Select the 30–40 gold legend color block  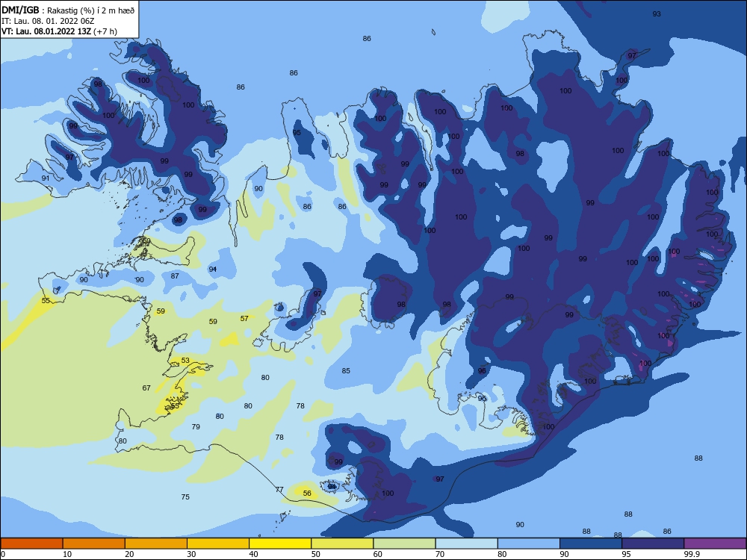coord(218,544)
